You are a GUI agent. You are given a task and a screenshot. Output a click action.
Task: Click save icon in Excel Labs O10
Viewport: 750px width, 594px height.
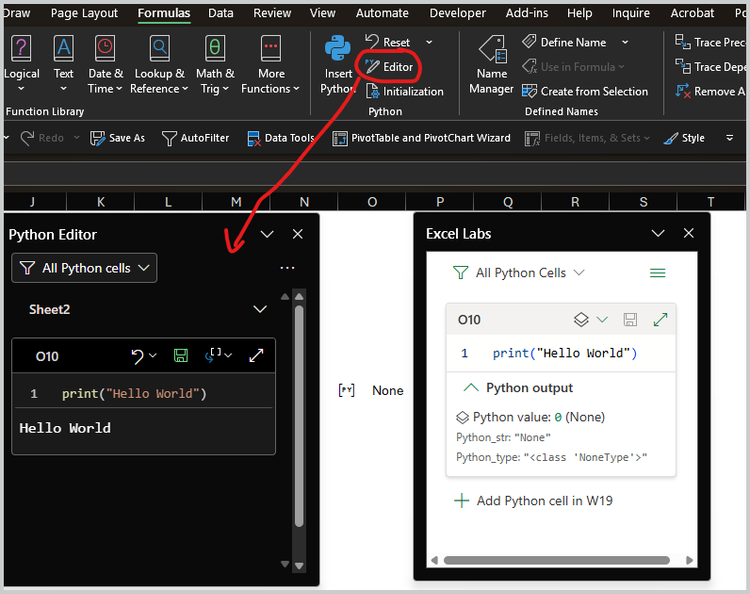[x=630, y=319]
